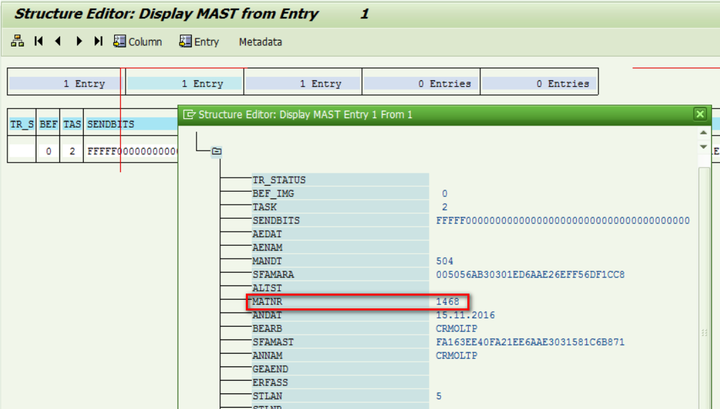Viewport: 720px width, 409px height.
Task: Select the BEF cell value 0 in table
Action: pyautogui.click(x=48, y=151)
